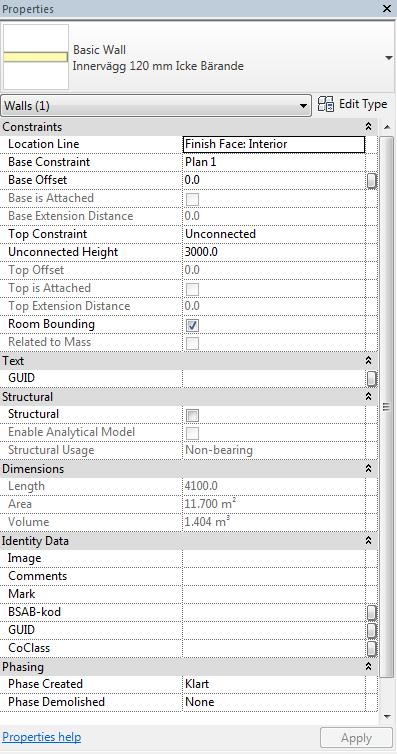397x754 pixels.
Task: Select the Phase Created property label
Action: 45,684
